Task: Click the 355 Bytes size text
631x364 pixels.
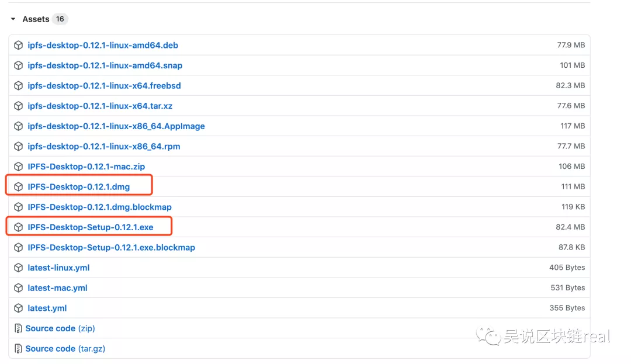Action: (x=567, y=308)
